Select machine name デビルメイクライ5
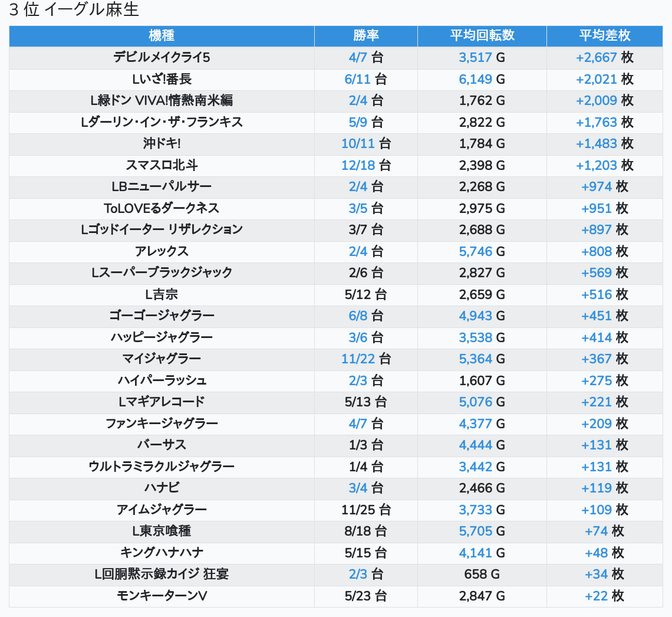This screenshot has width=672, height=617. point(162,57)
